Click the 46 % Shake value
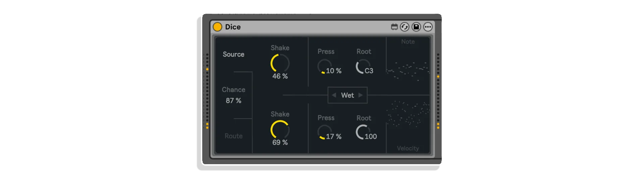 click(280, 76)
